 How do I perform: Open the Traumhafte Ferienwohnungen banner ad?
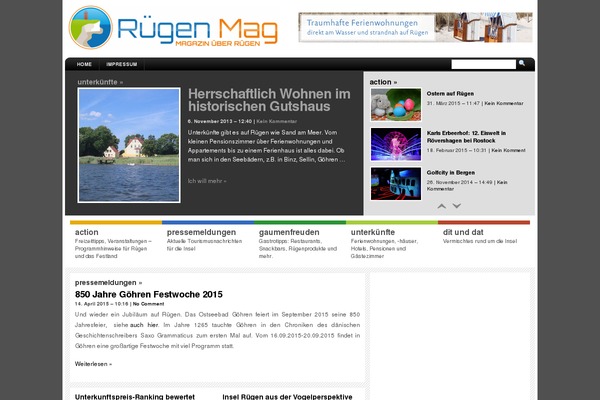[416, 28]
